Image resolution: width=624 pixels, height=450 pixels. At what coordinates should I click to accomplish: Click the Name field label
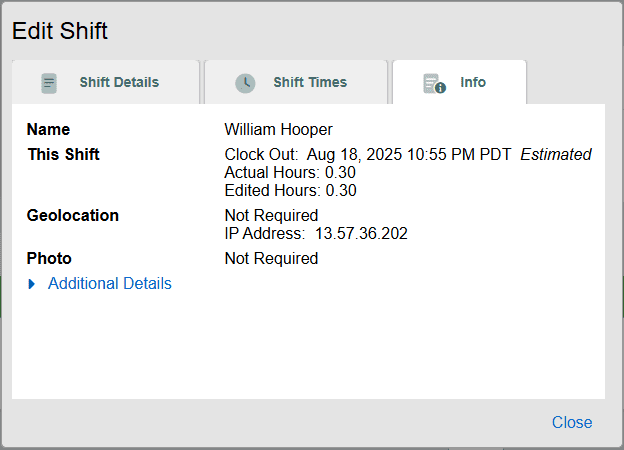[48, 130]
